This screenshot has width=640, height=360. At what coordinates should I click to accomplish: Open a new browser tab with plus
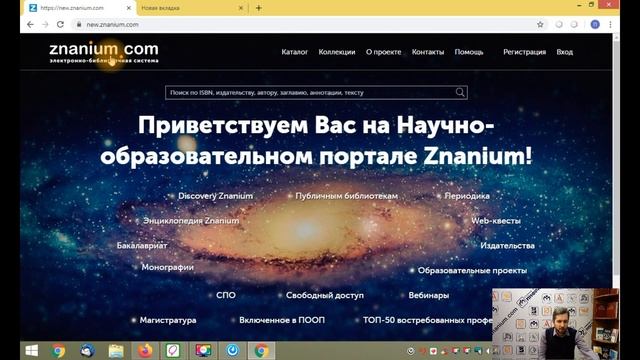coord(258,8)
